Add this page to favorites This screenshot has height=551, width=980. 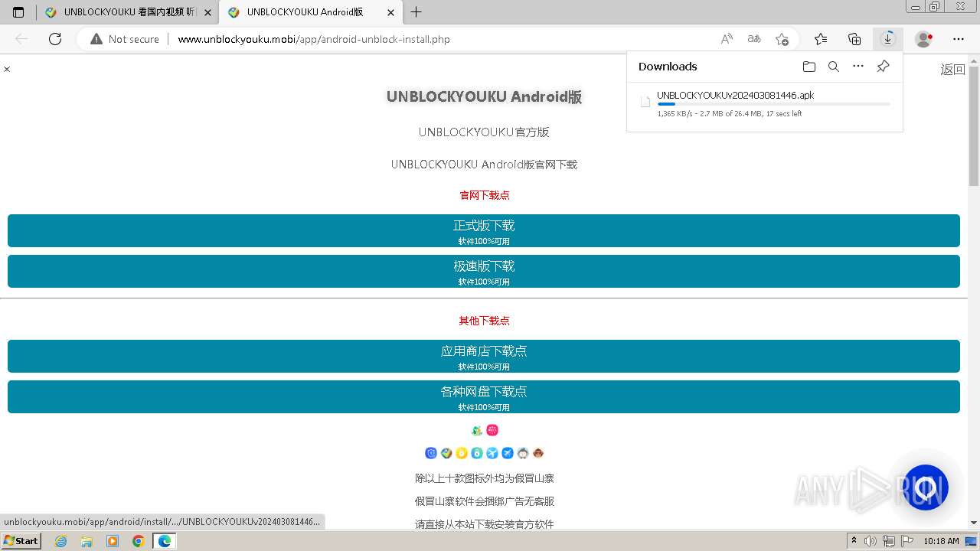pyautogui.click(x=782, y=39)
